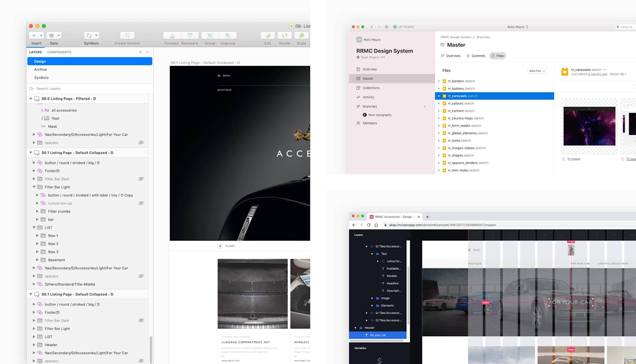Click the Rotate tool icon
Screen dimensions: 636x364
pyautogui.click(x=285, y=35)
